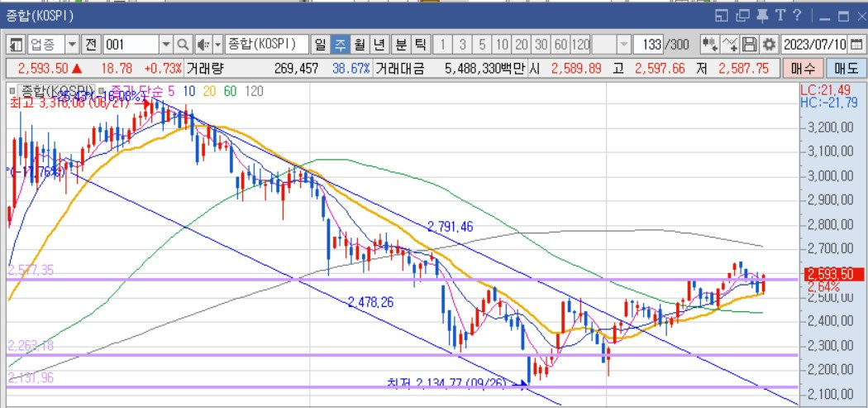Open the 업종 category dropdown

(73, 45)
